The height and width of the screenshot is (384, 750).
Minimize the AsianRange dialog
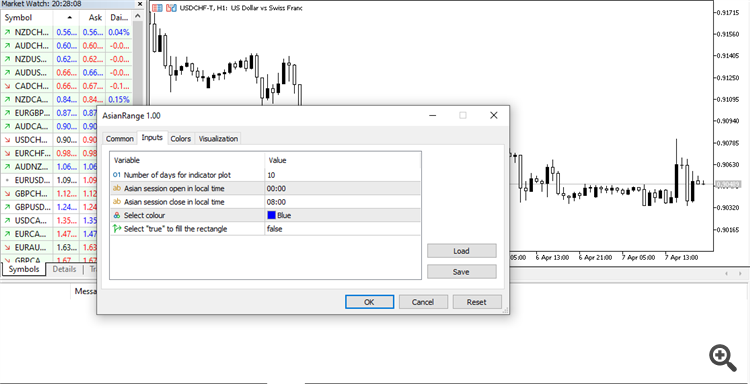[x=432, y=115]
